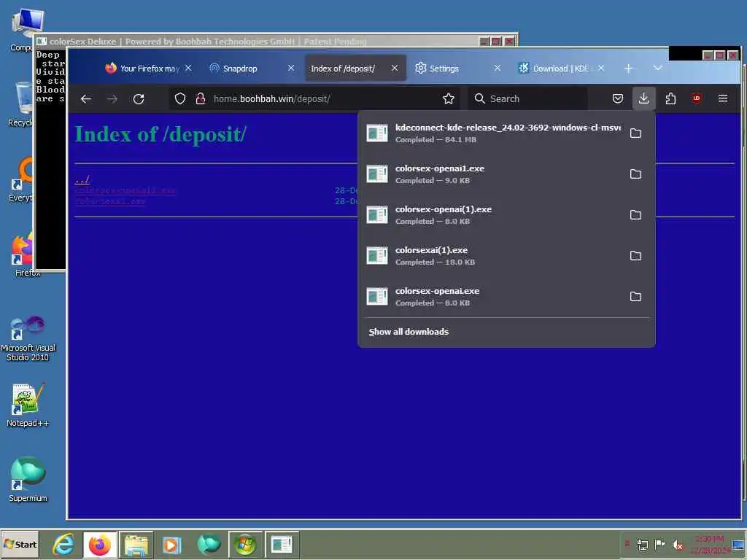Close the Snapdrop tab
This screenshot has height=560, width=747.
[x=291, y=68]
